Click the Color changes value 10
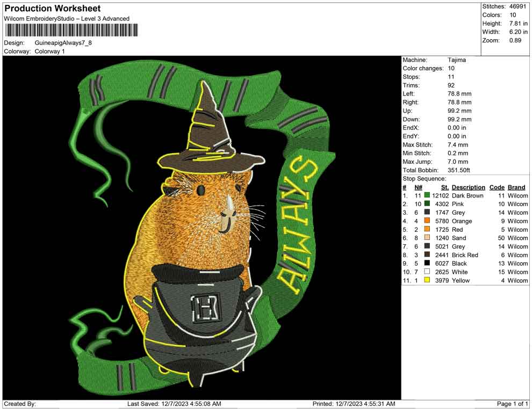The height and width of the screenshot is (409, 532). point(451,69)
